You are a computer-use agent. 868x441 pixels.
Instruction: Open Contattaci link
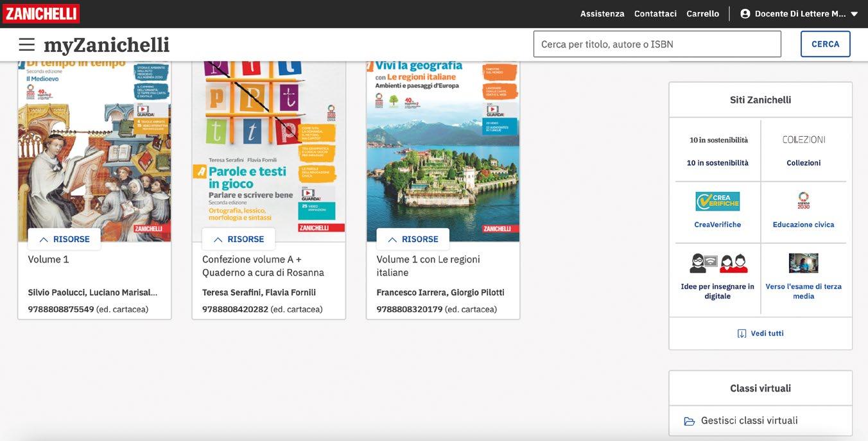click(x=655, y=13)
